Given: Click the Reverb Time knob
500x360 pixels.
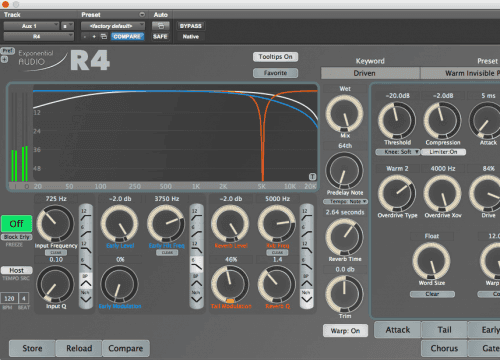Looking at the screenshot, I should coord(344,237).
